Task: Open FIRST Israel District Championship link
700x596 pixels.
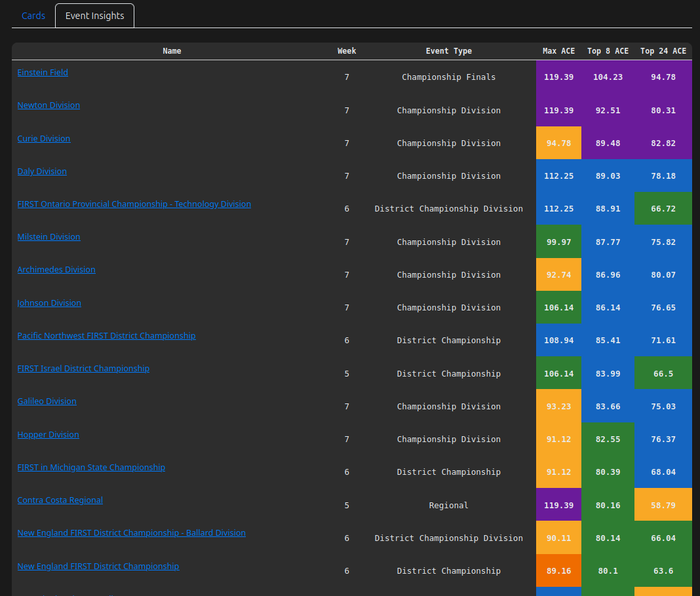Action: click(83, 369)
